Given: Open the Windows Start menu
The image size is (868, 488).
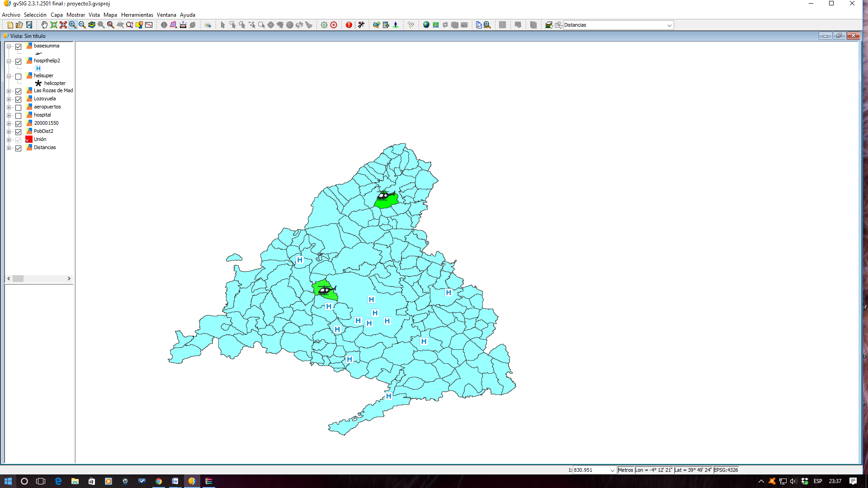Looking at the screenshot, I should pos(8,481).
